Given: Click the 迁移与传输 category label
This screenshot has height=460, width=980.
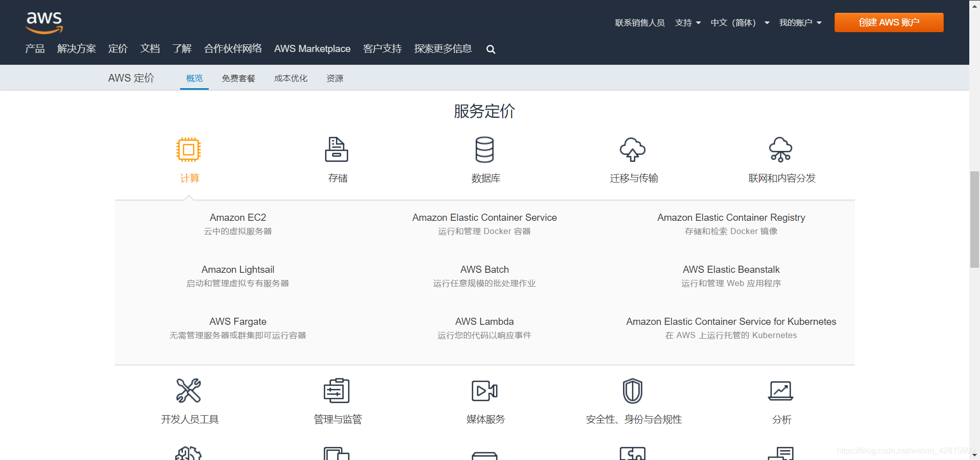Looking at the screenshot, I should pyautogui.click(x=634, y=178).
